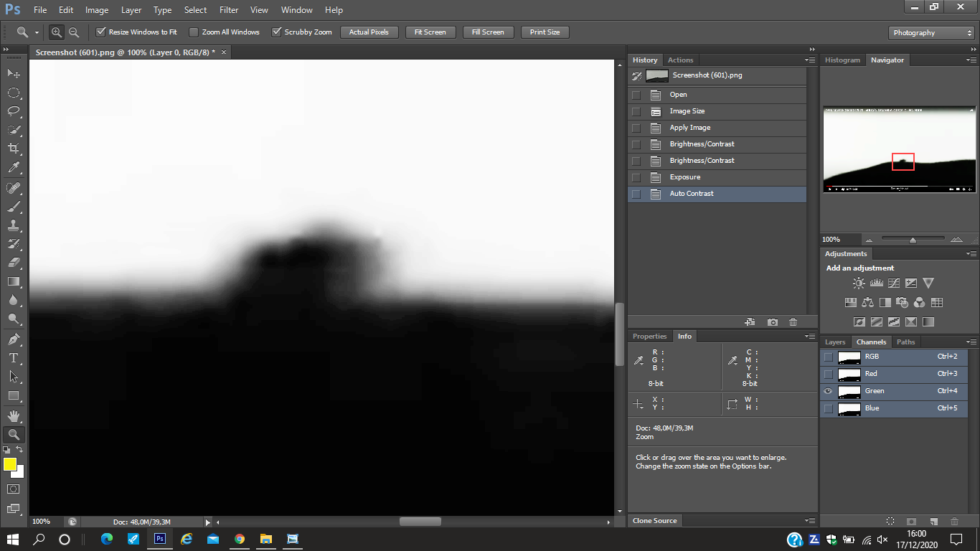Viewport: 980px width, 551px height.
Task: Select the Lasso tool
Action: click(x=14, y=111)
